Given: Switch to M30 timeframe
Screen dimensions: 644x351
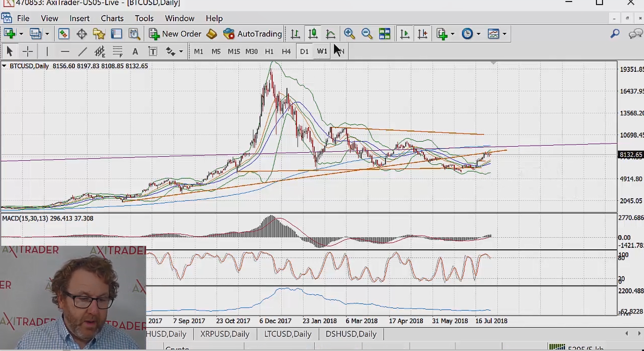Looking at the screenshot, I should click(251, 51).
